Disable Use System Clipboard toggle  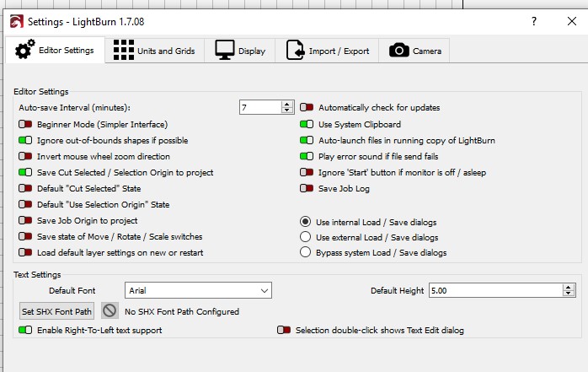[x=307, y=124]
